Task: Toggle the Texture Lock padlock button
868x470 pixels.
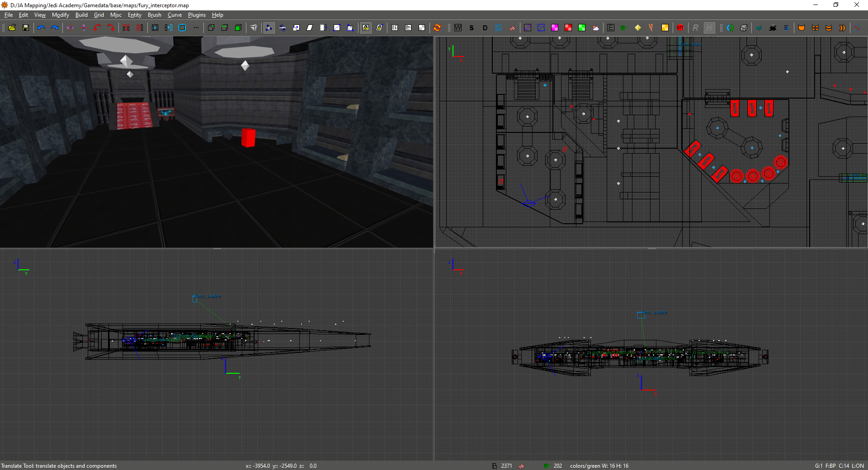Action: pyautogui.click(x=366, y=28)
